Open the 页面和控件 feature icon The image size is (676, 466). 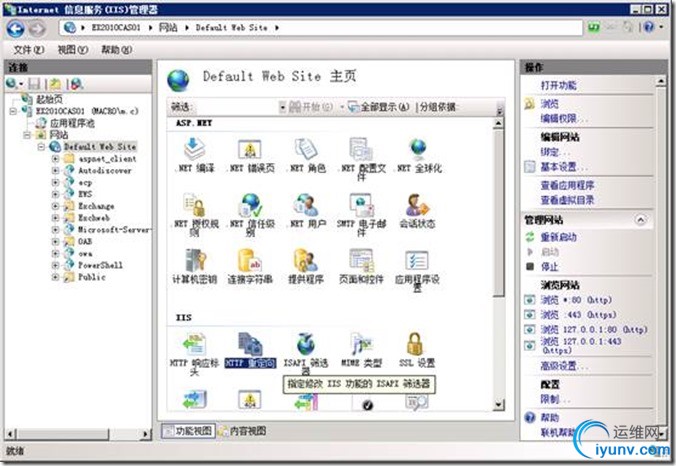point(361,266)
